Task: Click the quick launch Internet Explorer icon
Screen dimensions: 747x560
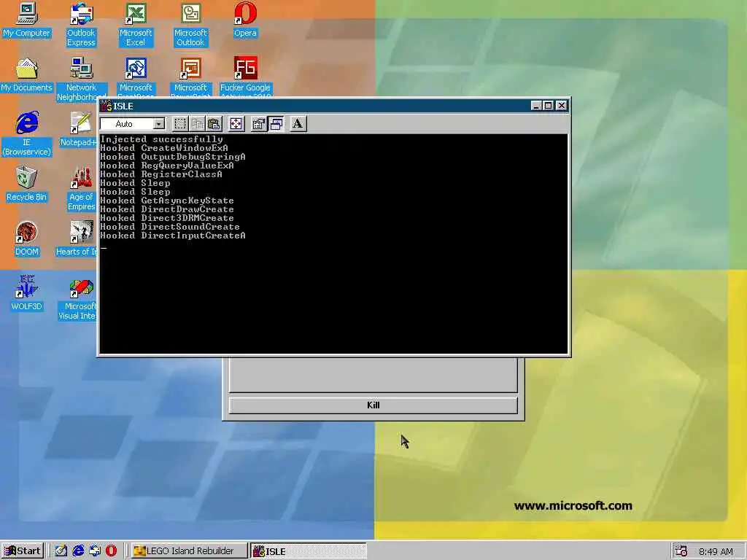Action: click(x=78, y=551)
